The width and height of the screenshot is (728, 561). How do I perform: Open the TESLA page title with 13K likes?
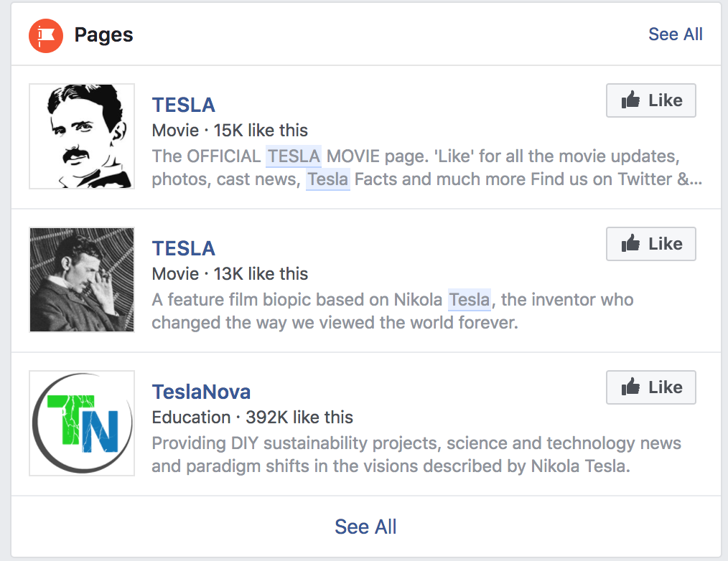pos(184,248)
